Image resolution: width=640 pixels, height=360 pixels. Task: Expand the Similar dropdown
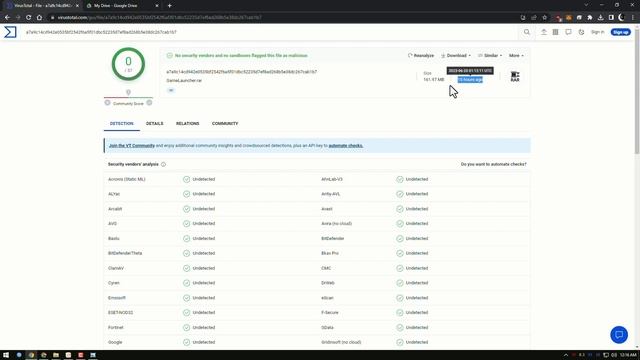point(490,56)
